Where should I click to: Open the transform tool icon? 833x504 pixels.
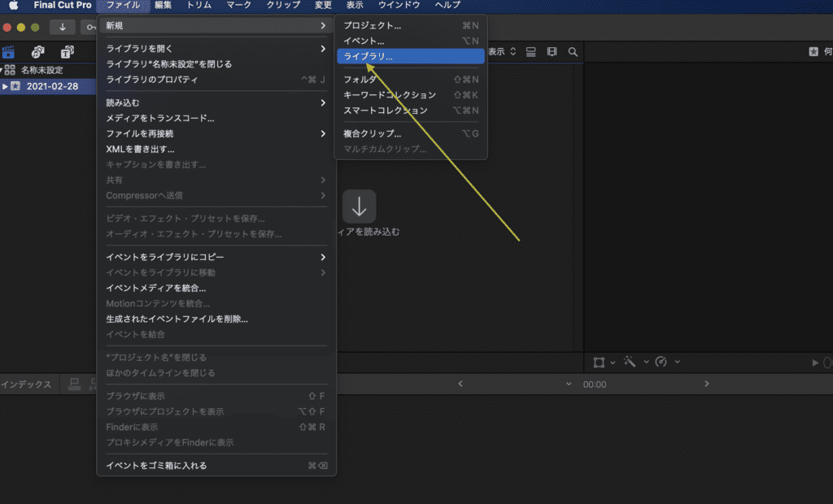[x=599, y=363]
